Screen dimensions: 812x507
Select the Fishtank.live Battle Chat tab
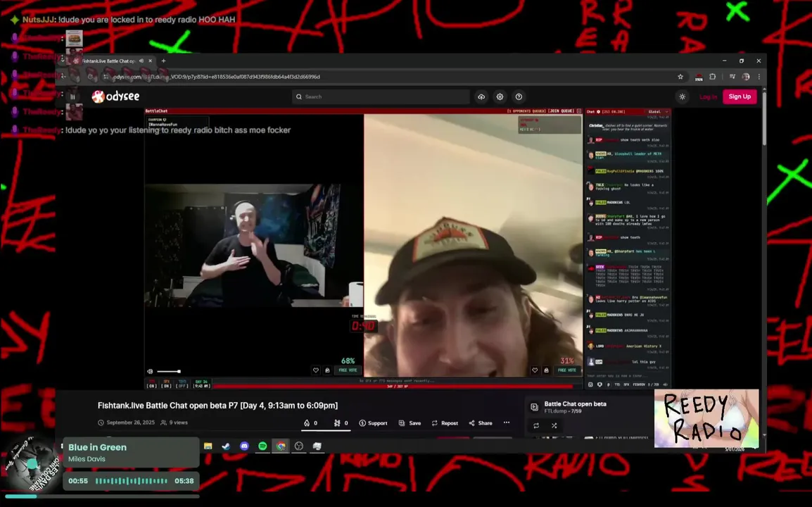(x=108, y=61)
